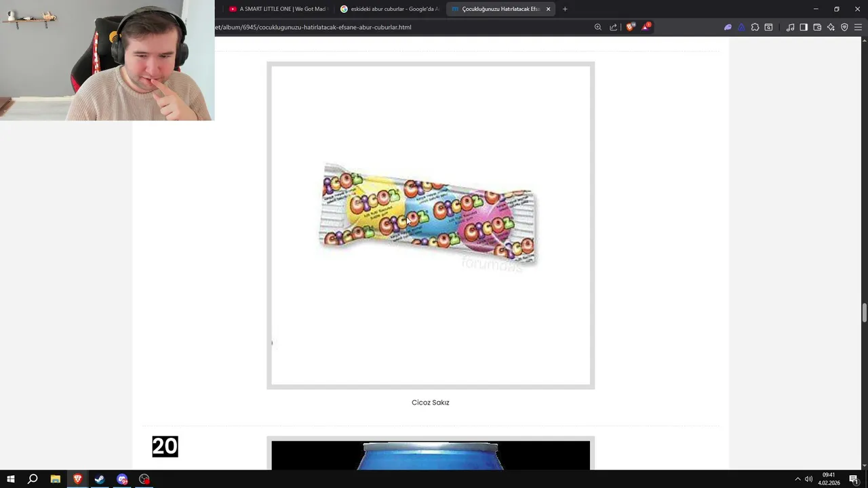868x488 pixels.
Task: Click the blue can image below
Action: tap(431, 455)
